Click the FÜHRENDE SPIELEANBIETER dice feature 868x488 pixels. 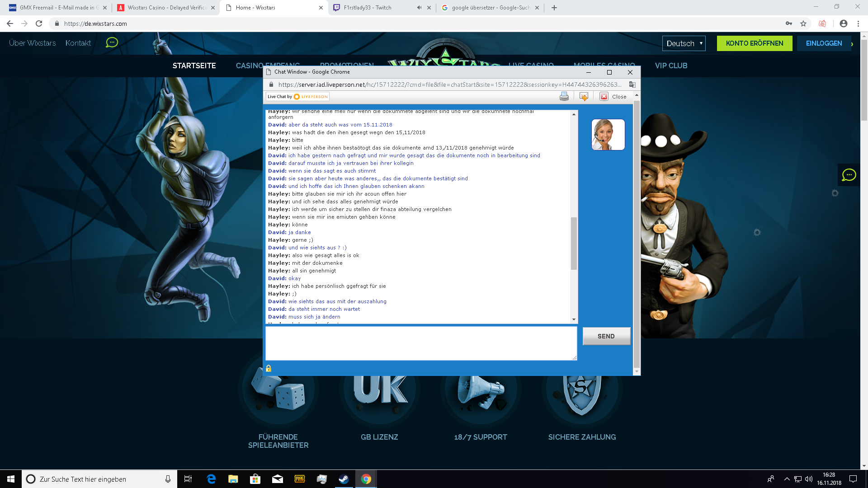tap(278, 389)
